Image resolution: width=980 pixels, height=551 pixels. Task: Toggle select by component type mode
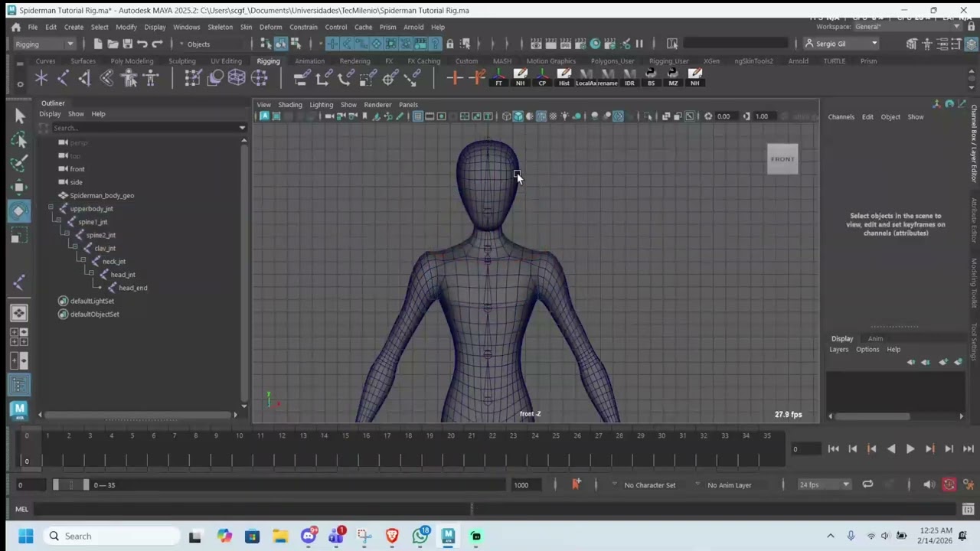[x=296, y=44]
